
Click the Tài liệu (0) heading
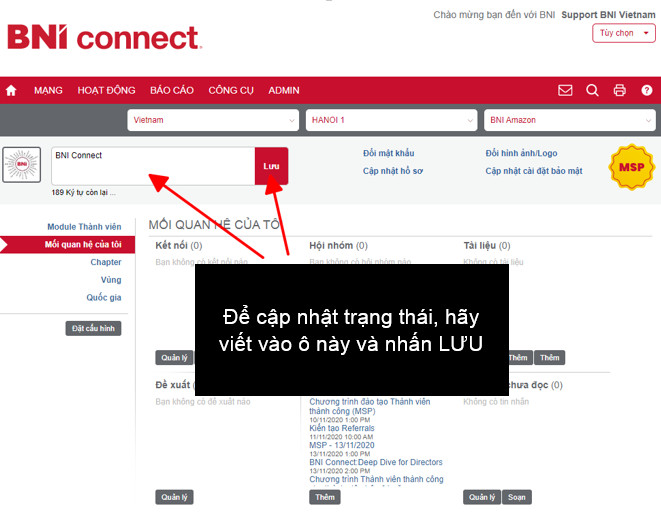click(487, 245)
